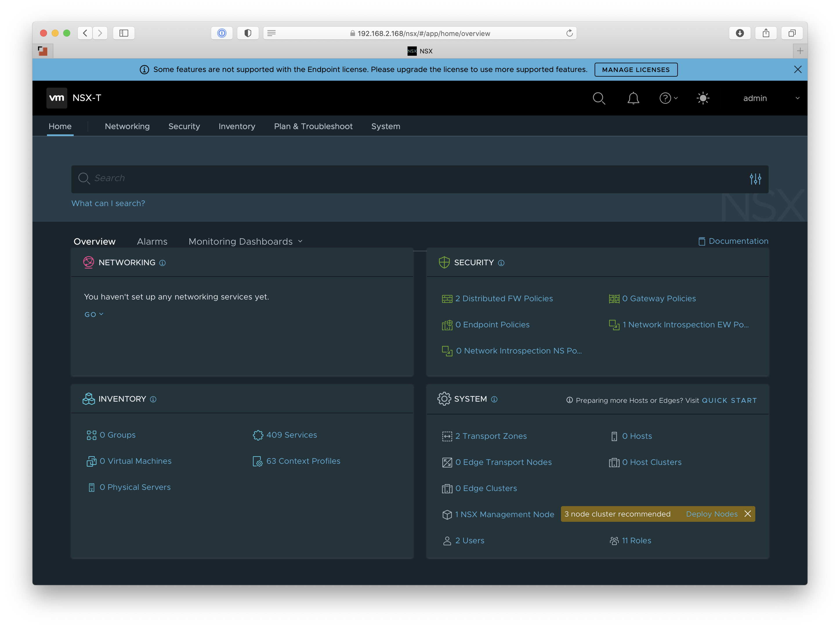Click the Edge Transport Nodes icon

point(447,462)
